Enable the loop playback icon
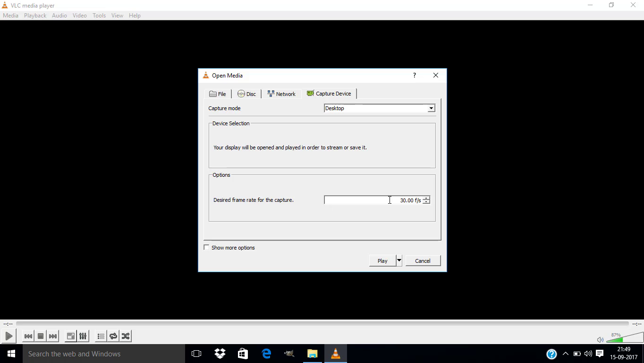This screenshot has height=363, width=644. (113, 336)
